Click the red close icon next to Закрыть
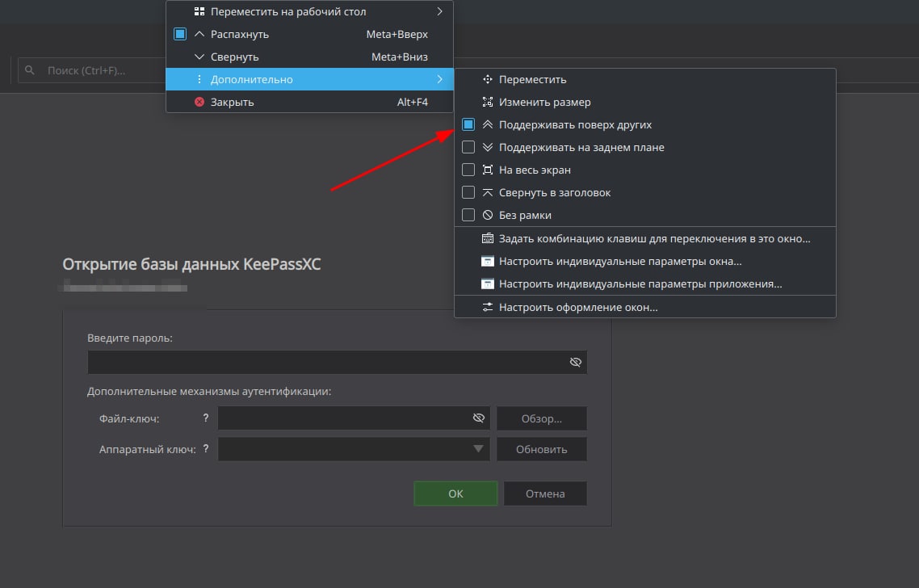 [x=199, y=102]
